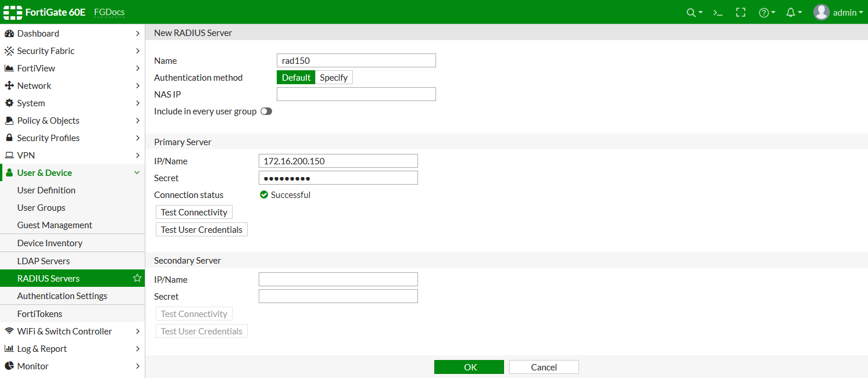Expand the Network chevron

[x=137, y=86]
